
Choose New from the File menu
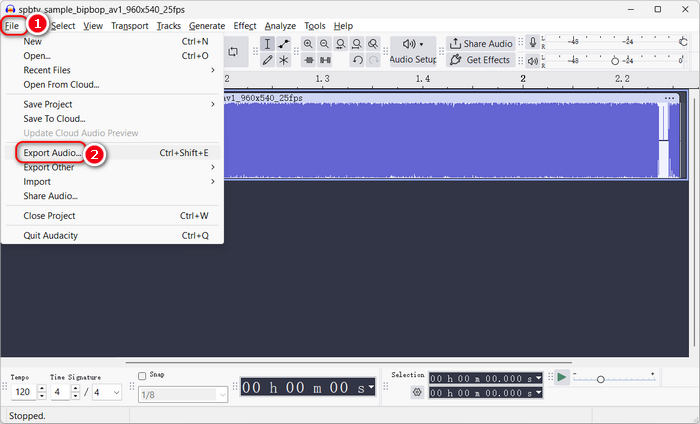(x=113, y=41)
